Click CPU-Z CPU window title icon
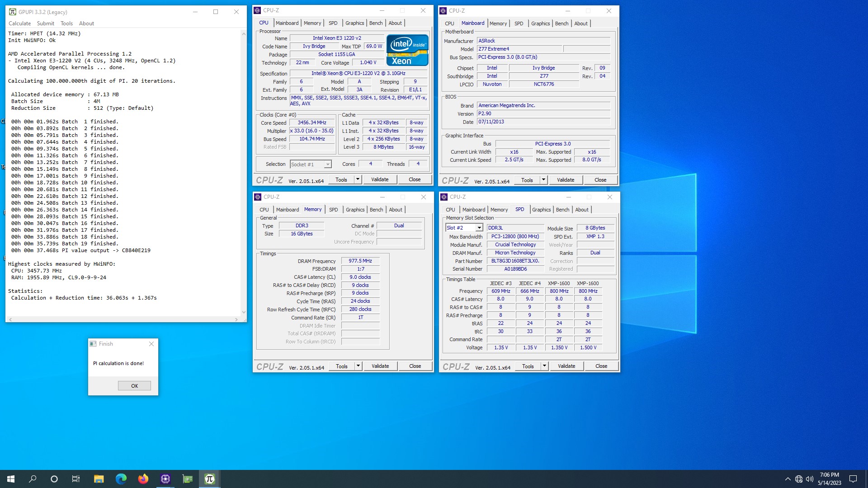The image size is (868, 488). [258, 10]
